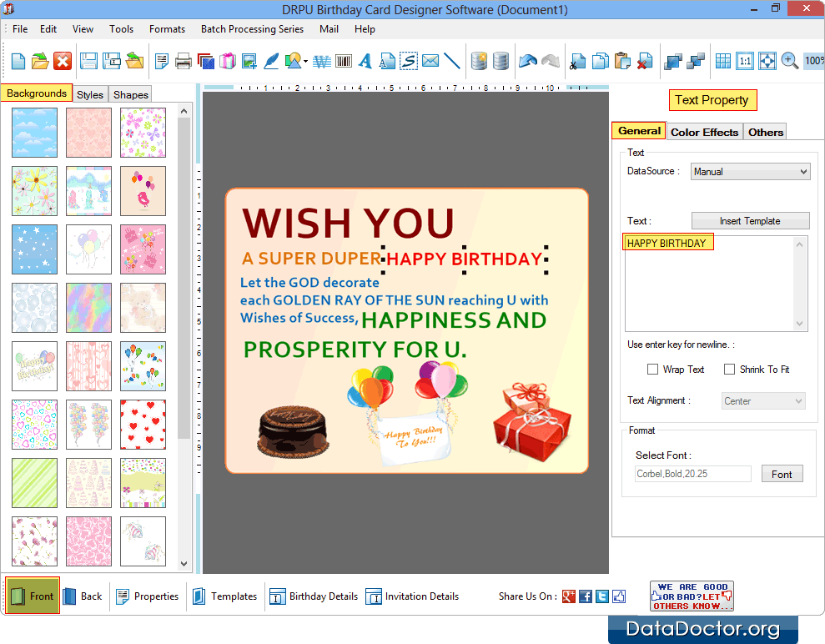825x644 pixels.
Task: Click the Send to Back layers icon
Action: (x=696, y=62)
